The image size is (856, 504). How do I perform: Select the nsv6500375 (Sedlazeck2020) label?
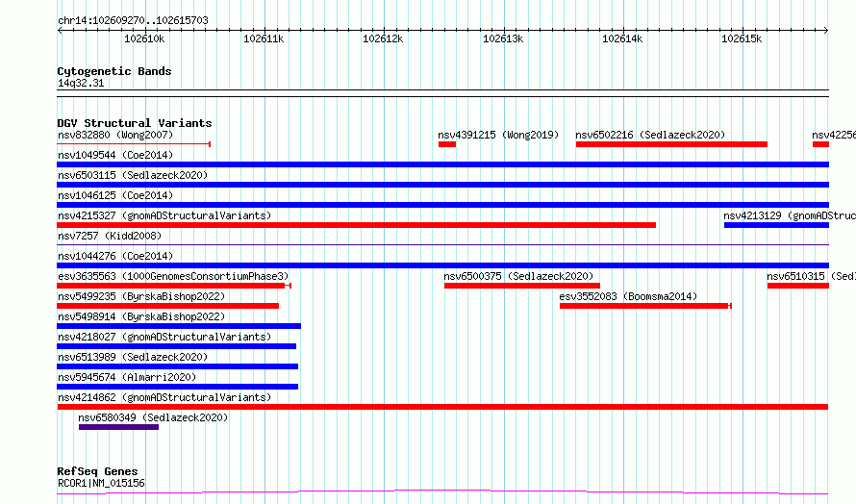[518, 276]
